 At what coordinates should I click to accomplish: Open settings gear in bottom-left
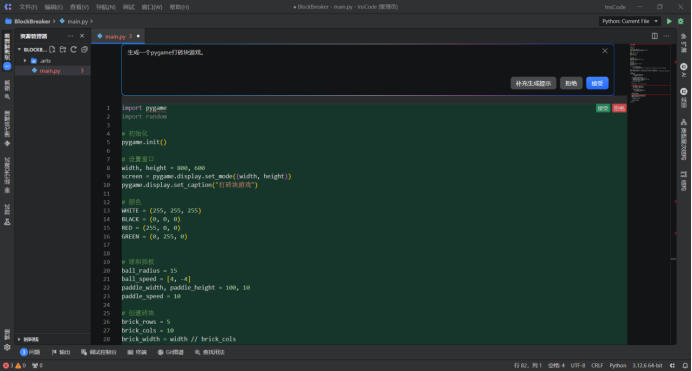tap(7, 347)
